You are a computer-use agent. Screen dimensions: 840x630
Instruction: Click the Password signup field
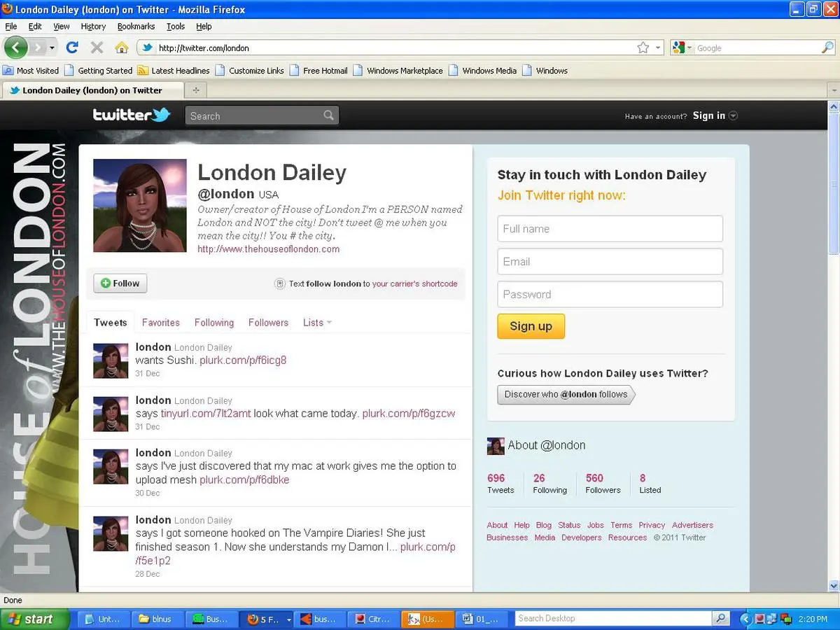tap(610, 295)
